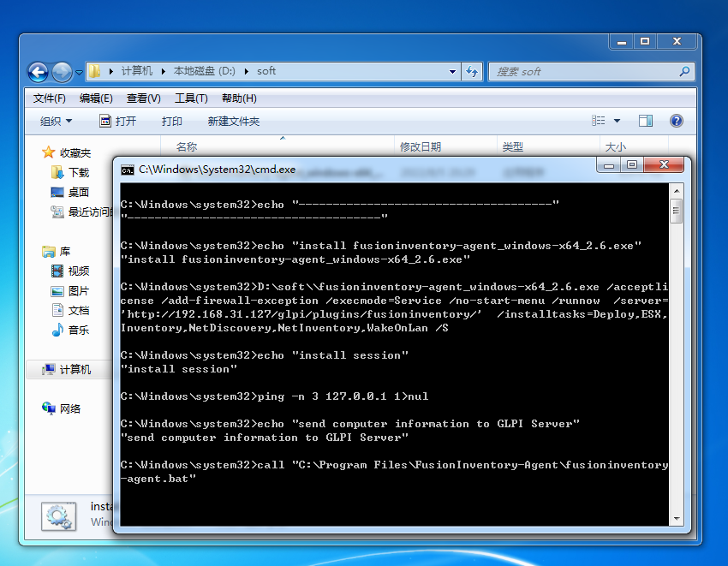Screen dimensions: 728x566
Task: Open the 下载 (Downloads) folder in sidebar
Action: click(x=78, y=172)
